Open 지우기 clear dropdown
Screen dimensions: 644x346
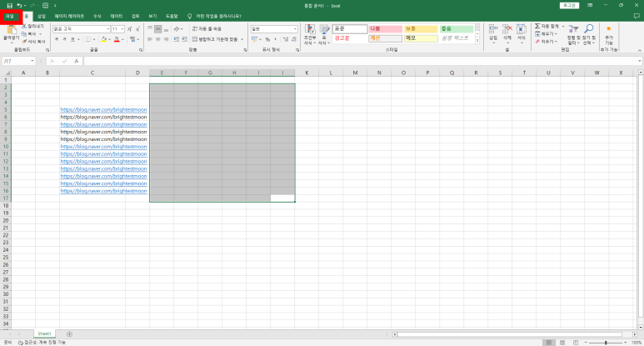[547, 42]
